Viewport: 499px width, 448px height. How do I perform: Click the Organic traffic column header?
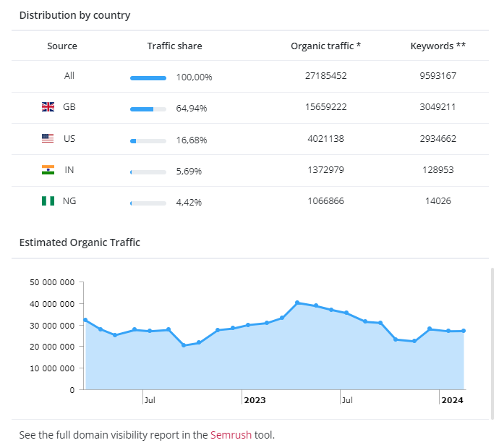point(325,46)
